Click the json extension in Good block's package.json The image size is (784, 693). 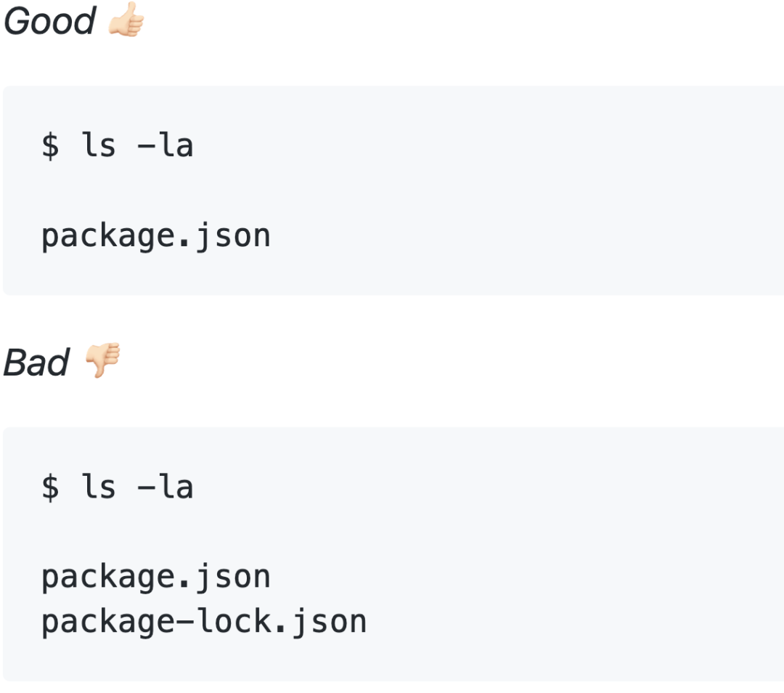pos(232,237)
